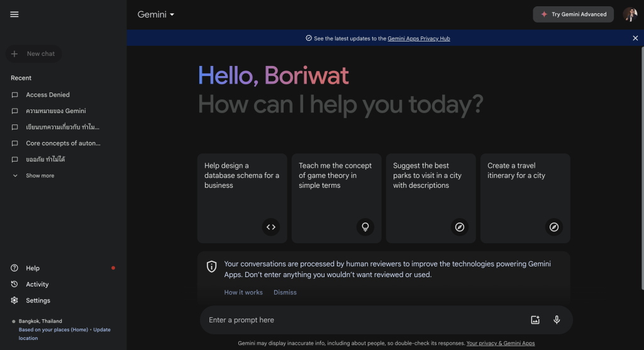The image size is (644, 350).
Task: Open Settings in the sidebar
Action: click(38, 300)
